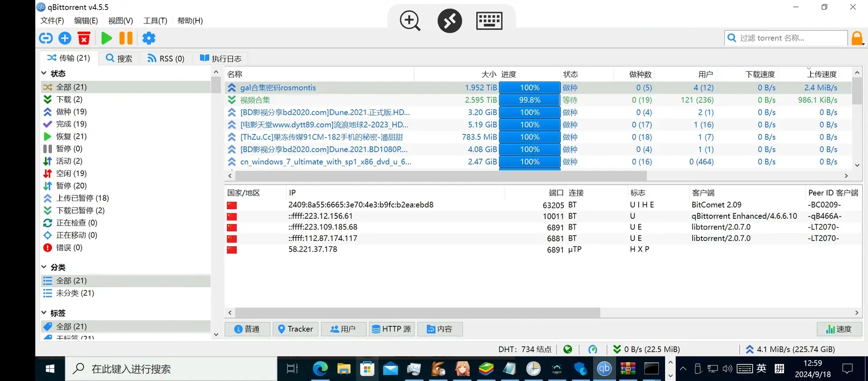Click the 速度 graph button
Viewport: 868px width, 381px height.
839,329
